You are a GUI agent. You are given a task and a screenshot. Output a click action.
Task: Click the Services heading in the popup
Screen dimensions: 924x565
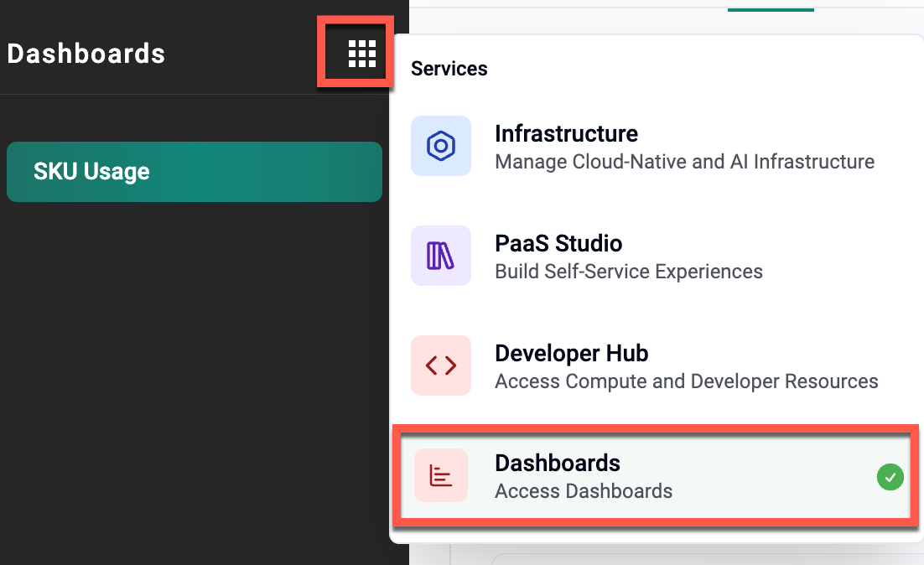(x=449, y=69)
